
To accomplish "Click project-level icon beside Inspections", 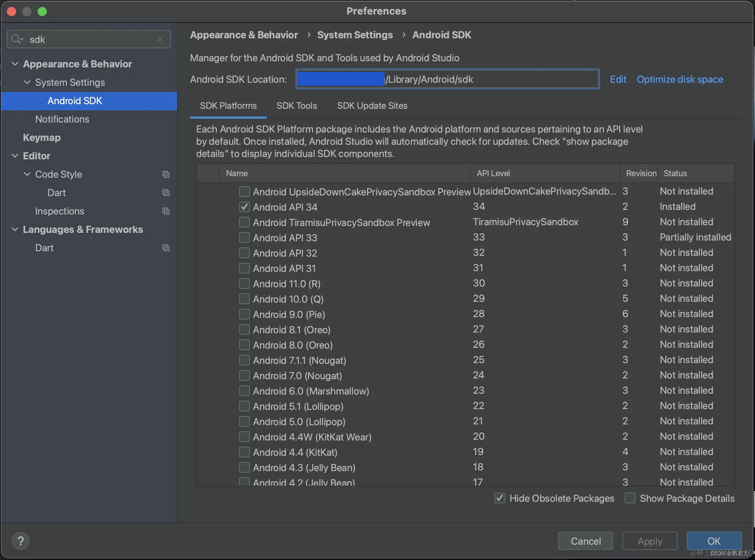I will pyautogui.click(x=166, y=211).
